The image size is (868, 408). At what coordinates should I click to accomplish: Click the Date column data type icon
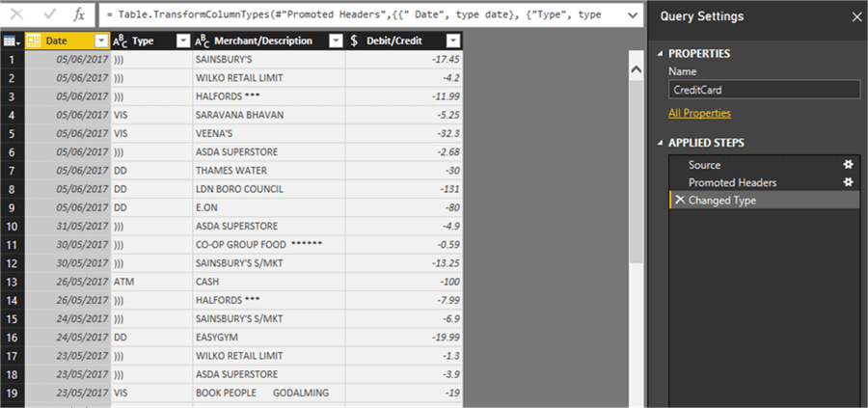pyautogui.click(x=34, y=41)
